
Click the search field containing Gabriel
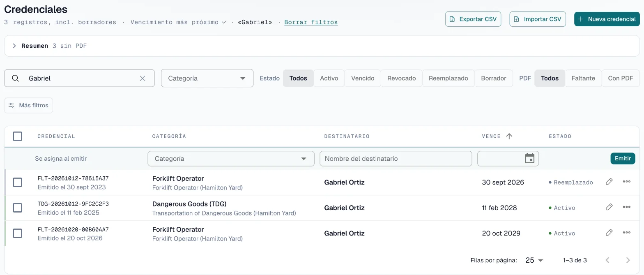click(79, 78)
